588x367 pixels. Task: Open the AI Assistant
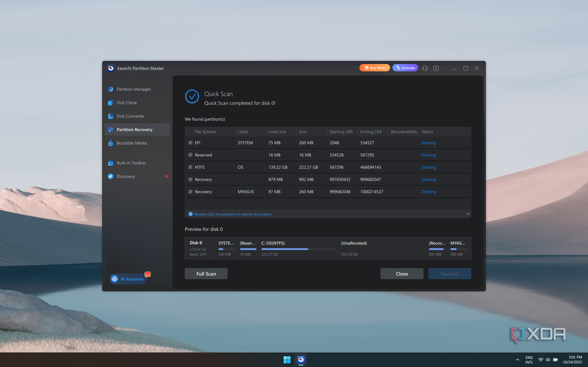[x=128, y=279]
